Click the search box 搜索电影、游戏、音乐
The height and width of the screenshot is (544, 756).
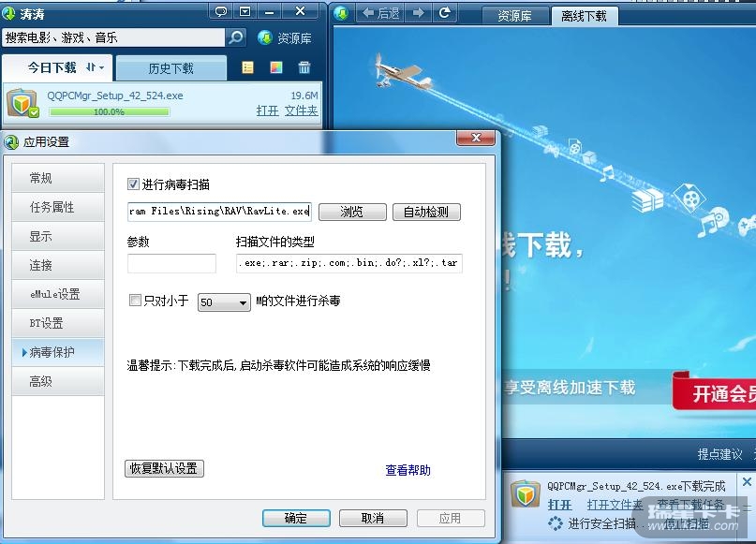113,37
